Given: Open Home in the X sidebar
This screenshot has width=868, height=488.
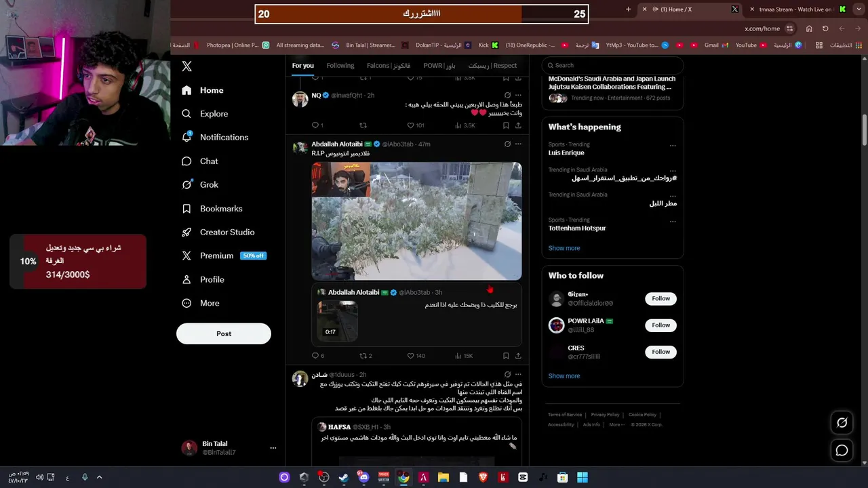Looking at the screenshot, I should (x=203, y=90).
